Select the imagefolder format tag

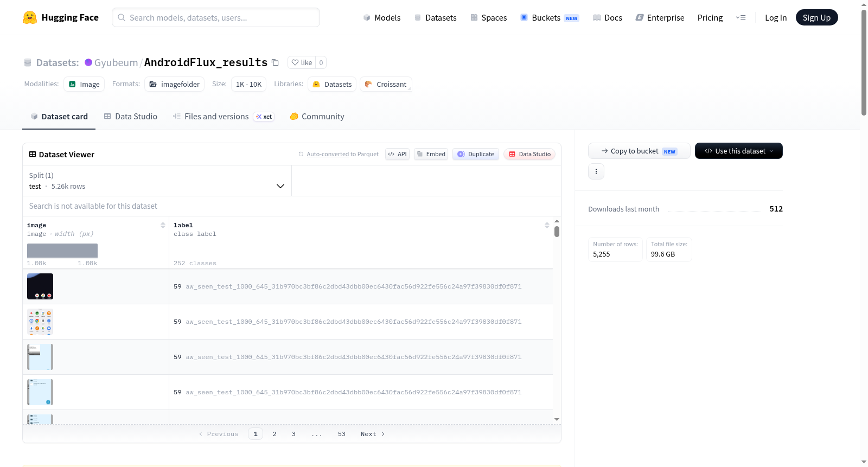pos(174,84)
